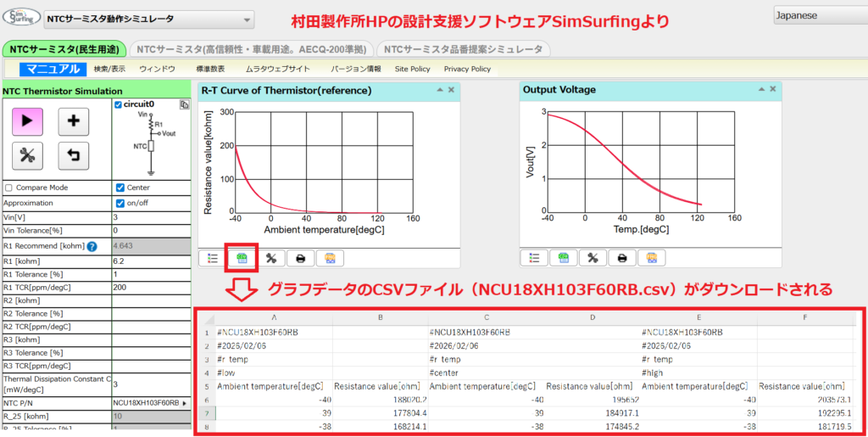Viewport: 868px width, 437px height.
Task: Run the simulation with the play button
Action: tap(28, 122)
